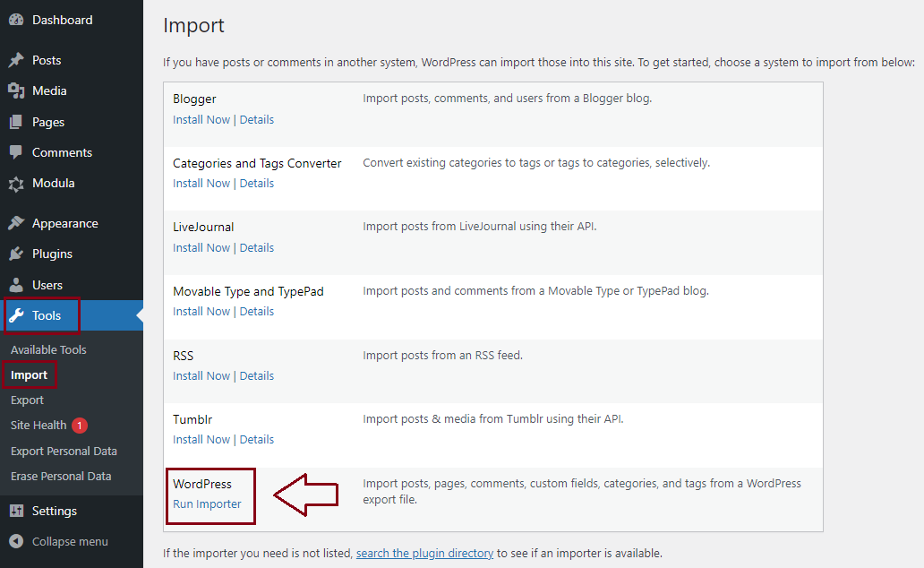Click the Plugins plug icon

coord(16,254)
